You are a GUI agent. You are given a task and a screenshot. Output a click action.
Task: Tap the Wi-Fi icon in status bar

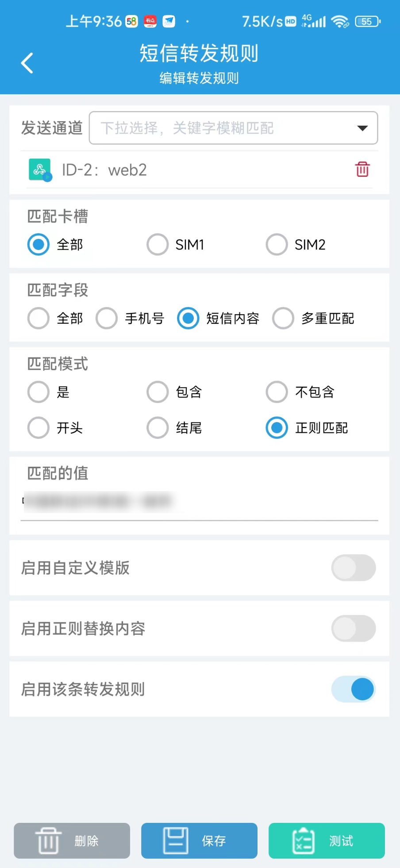click(340, 21)
